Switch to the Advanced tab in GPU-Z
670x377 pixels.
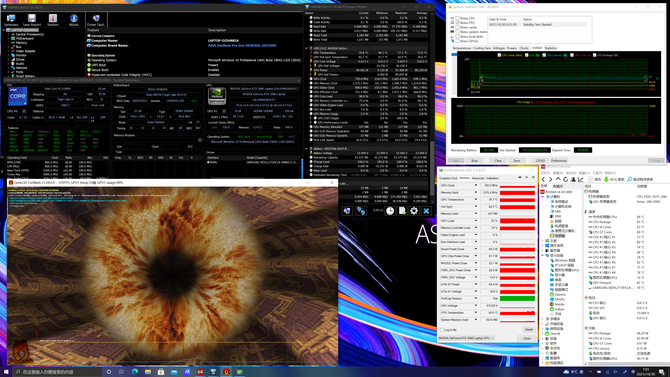click(477, 178)
